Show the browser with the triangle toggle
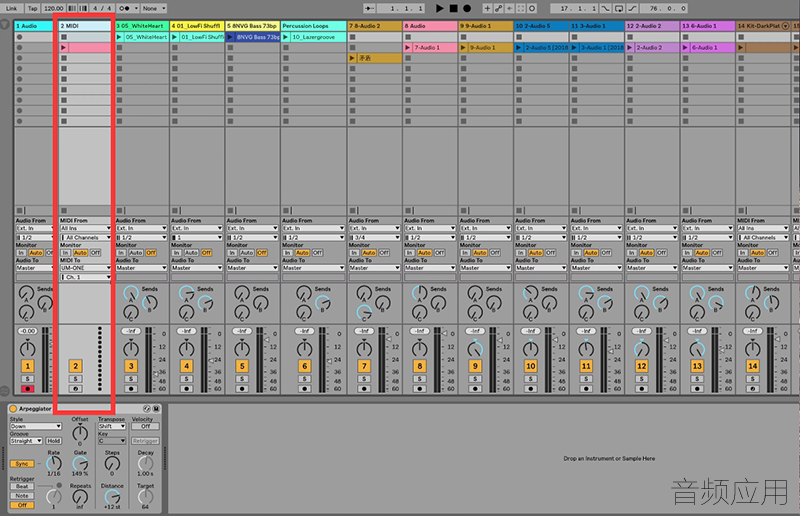The width and height of the screenshot is (800, 516). pyautogui.click(x=5, y=24)
